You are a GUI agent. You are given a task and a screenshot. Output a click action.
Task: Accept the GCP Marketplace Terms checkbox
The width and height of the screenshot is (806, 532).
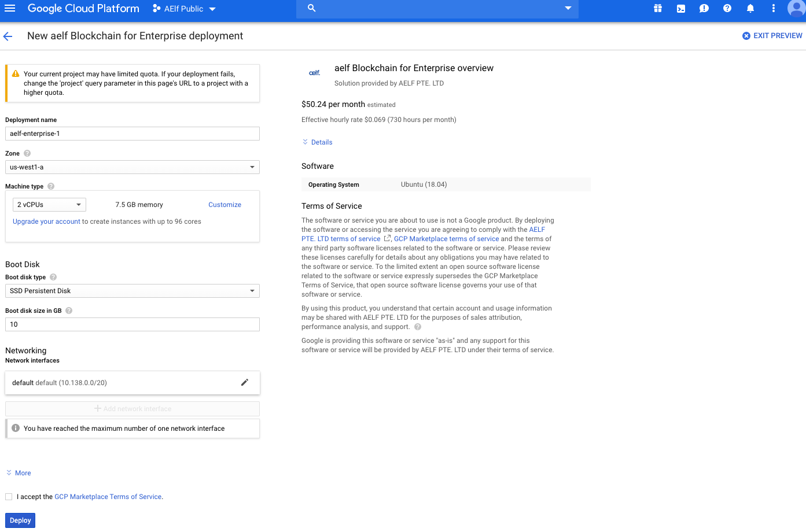pos(9,497)
